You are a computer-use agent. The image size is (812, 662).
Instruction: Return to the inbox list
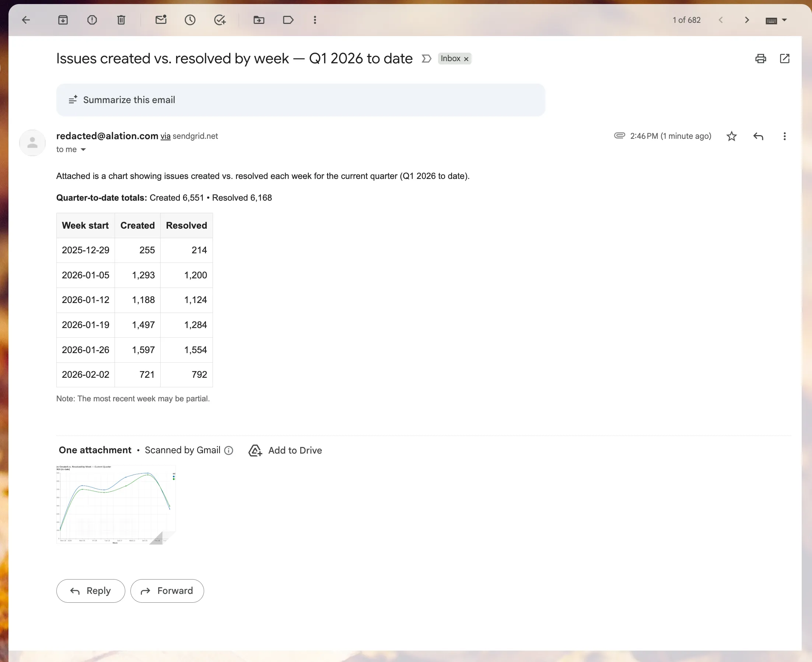pos(26,20)
